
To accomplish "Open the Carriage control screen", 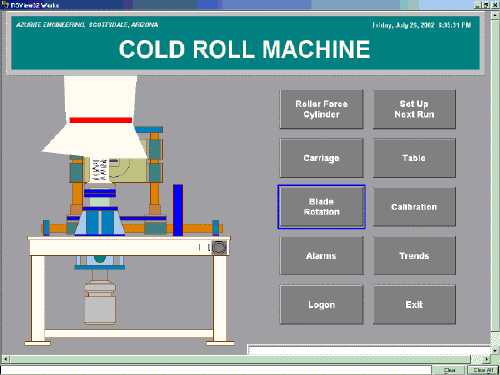I will [321, 158].
